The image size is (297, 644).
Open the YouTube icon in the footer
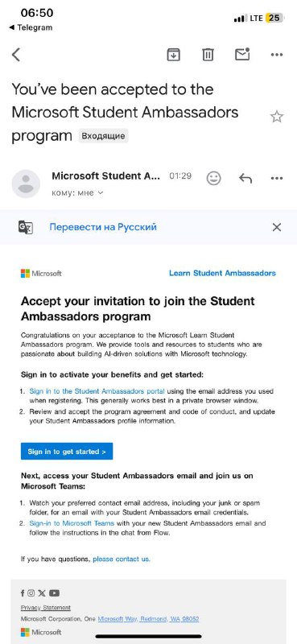(x=54, y=592)
